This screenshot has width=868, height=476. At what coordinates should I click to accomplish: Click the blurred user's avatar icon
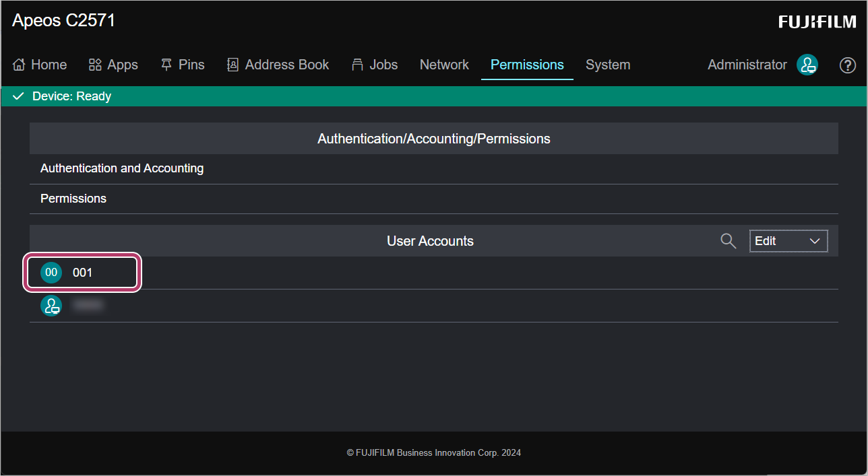(51, 306)
